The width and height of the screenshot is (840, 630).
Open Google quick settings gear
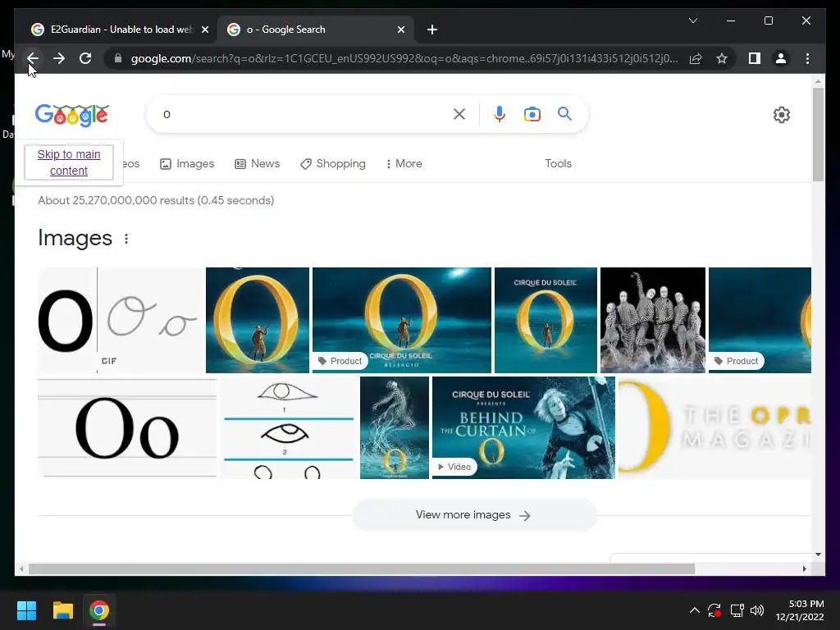782,115
